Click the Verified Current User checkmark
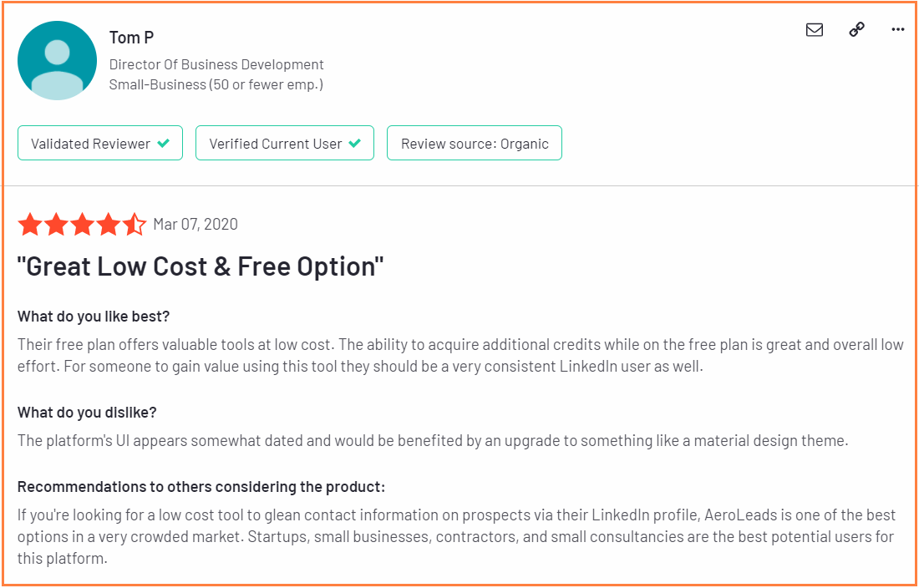Image resolution: width=919 pixels, height=588 pixels. pos(354,144)
